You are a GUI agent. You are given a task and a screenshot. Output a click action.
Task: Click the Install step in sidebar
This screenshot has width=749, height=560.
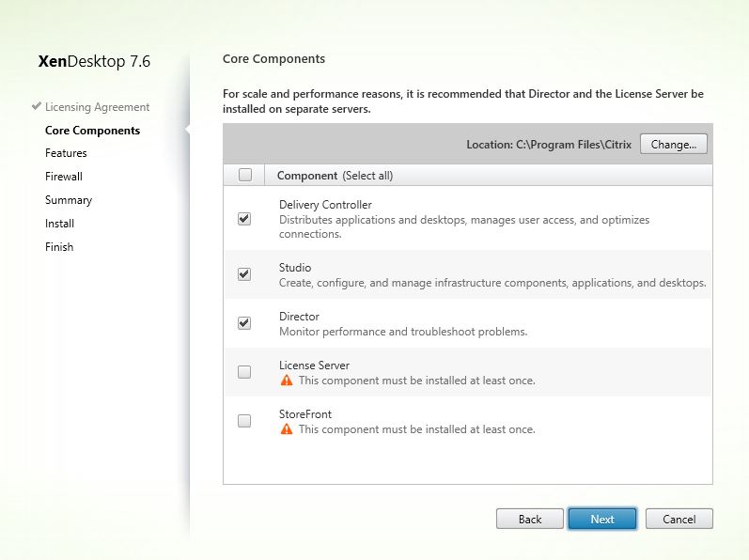click(59, 224)
